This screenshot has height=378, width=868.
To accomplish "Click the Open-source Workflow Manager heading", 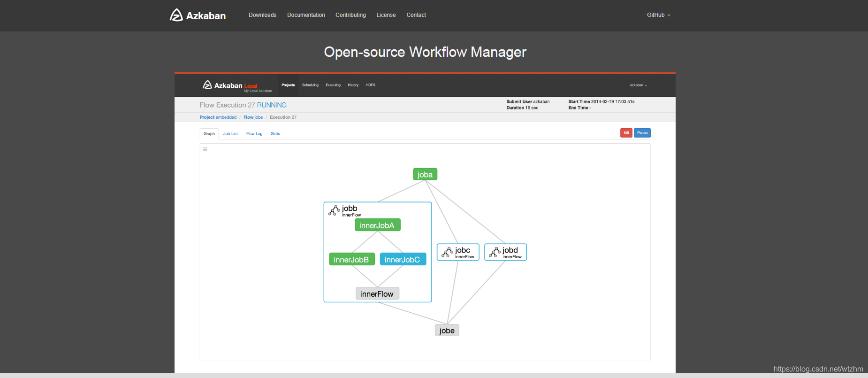I will point(425,52).
